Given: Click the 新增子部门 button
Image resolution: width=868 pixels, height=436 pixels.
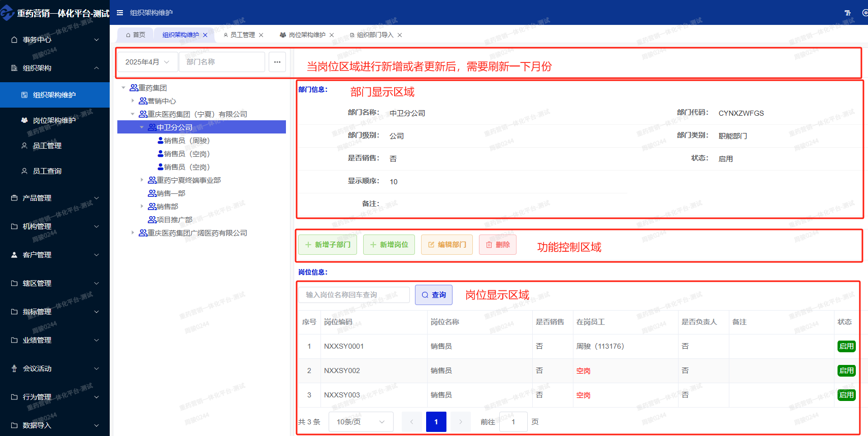Looking at the screenshot, I should click(328, 245).
